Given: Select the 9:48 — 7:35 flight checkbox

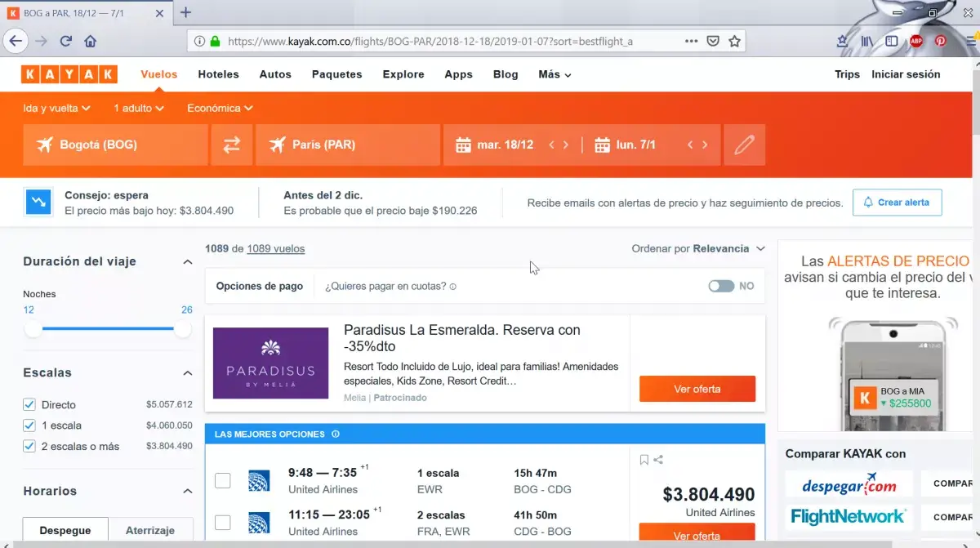Looking at the screenshot, I should tap(222, 480).
